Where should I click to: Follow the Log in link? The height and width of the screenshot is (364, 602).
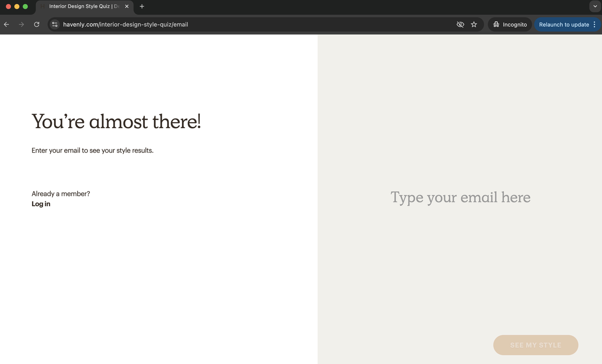41,204
